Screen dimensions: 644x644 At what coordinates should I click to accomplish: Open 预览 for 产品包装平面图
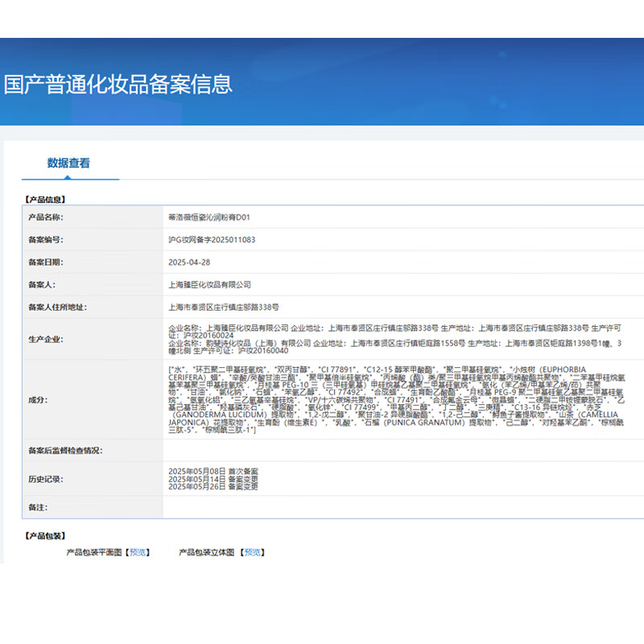tap(137, 553)
